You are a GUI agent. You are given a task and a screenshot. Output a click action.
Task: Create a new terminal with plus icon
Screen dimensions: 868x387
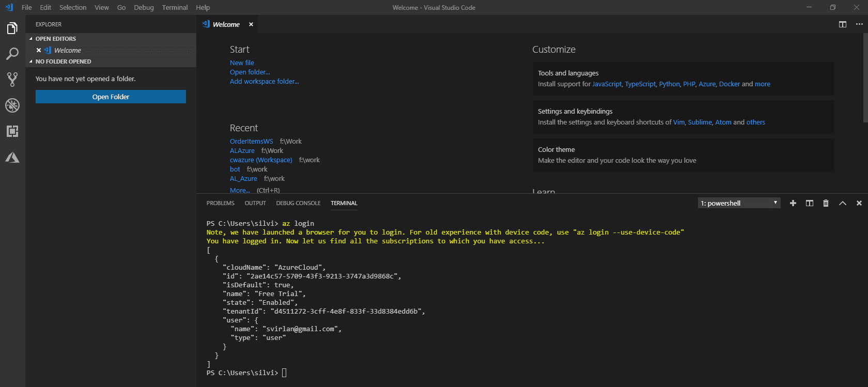click(x=793, y=203)
